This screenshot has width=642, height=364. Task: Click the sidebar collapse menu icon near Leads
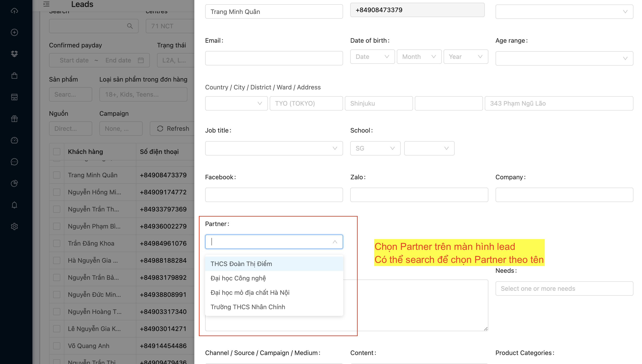click(46, 4)
